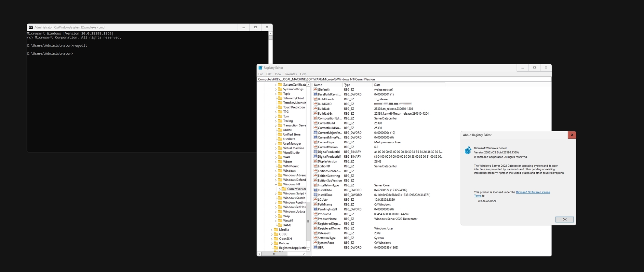Select the InstallDate DWORD value icon
Screen dimensions: 644x272
pos(315,190)
